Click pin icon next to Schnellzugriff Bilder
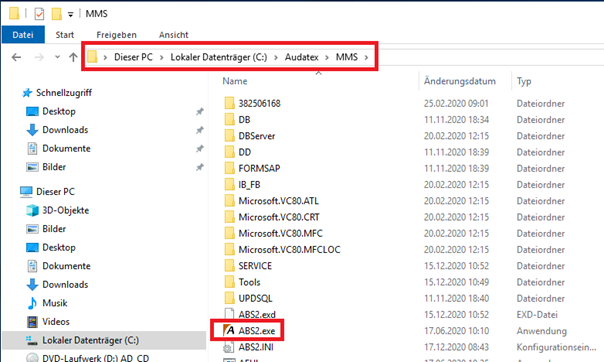Image resolution: width=604 pixels, height=362 pixels. [x=200, y=167]
